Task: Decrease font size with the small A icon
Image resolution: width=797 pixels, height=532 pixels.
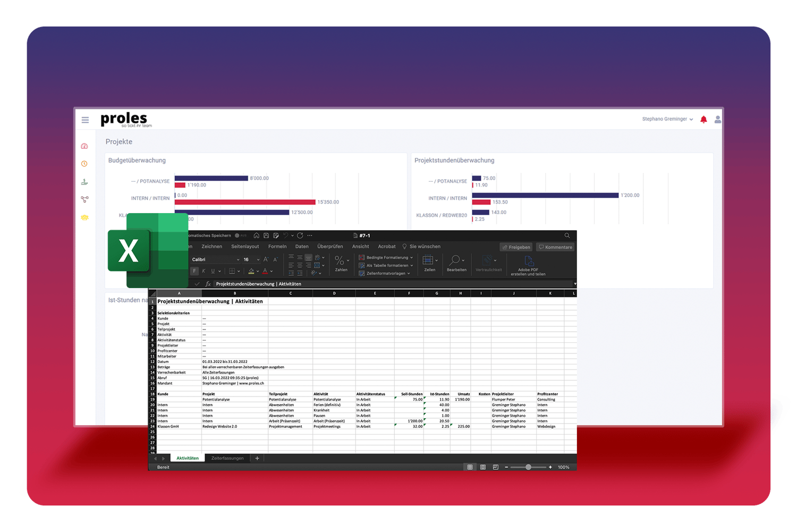Action: click(275, 259)
